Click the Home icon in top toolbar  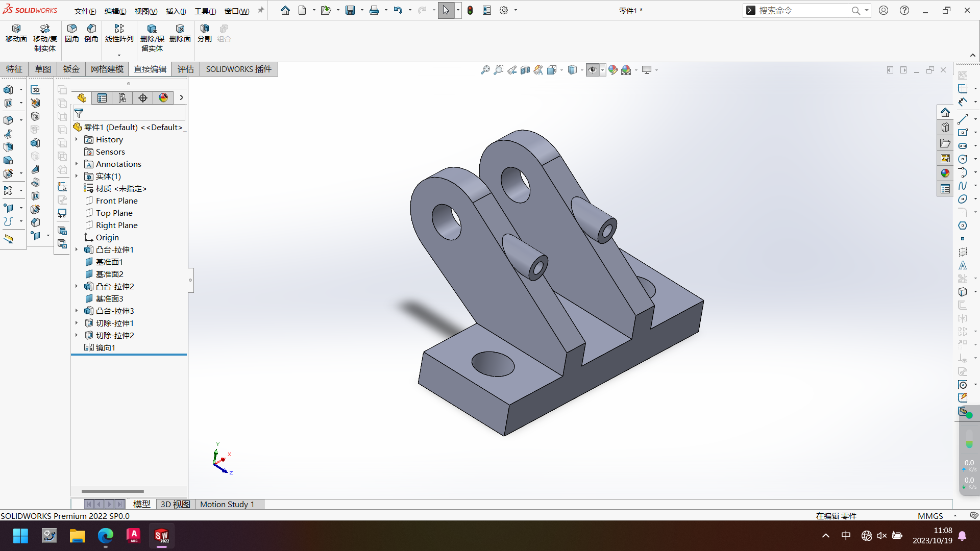[x=285, y=10]
